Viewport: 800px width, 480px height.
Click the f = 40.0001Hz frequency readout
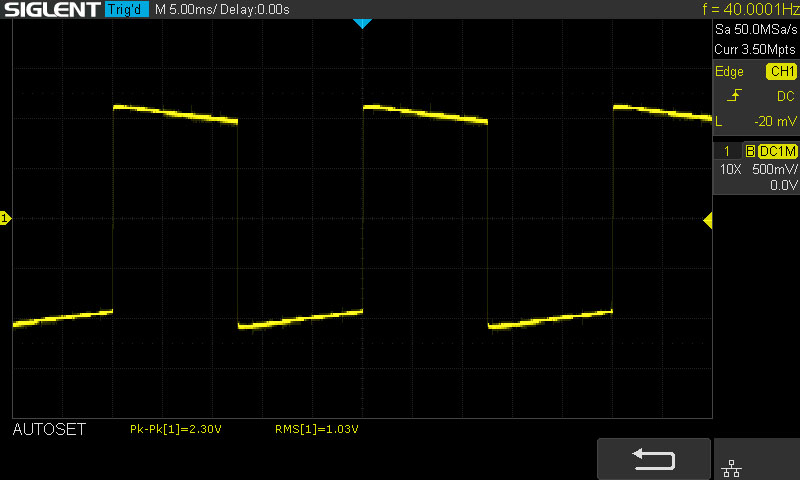pyautogui.click(x=750, y=9)
